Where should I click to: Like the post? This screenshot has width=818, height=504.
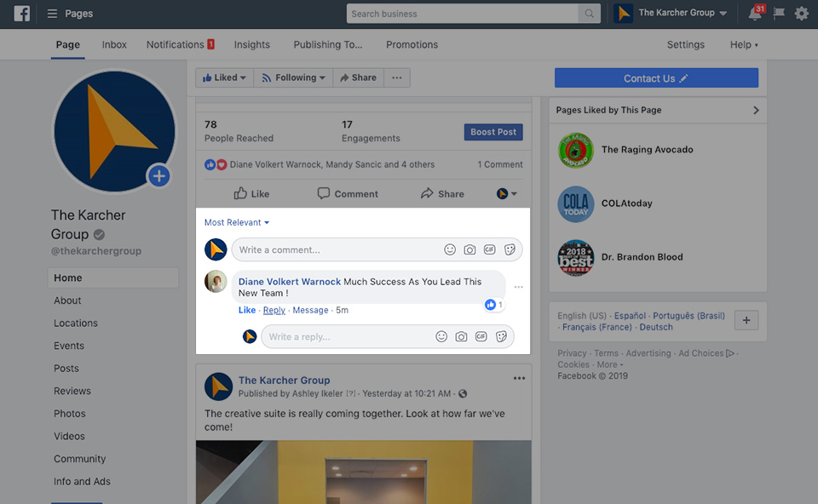251,194
